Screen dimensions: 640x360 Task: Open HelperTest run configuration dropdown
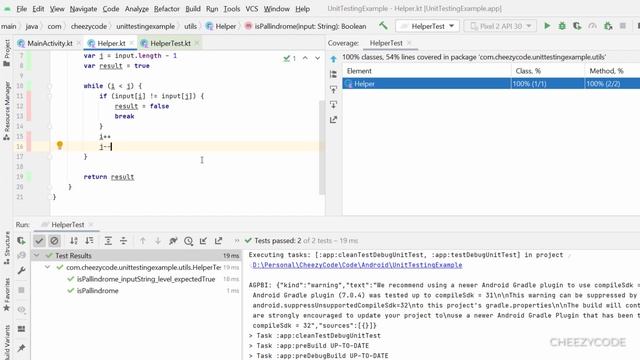(427, 26)
